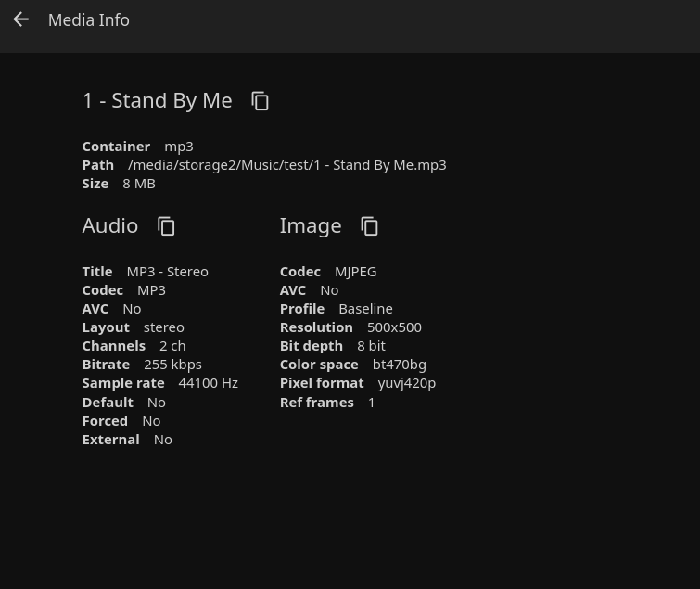The image size is (700, 589).
Task: Click the Profile value Baseline
Action: pos(365,308)
